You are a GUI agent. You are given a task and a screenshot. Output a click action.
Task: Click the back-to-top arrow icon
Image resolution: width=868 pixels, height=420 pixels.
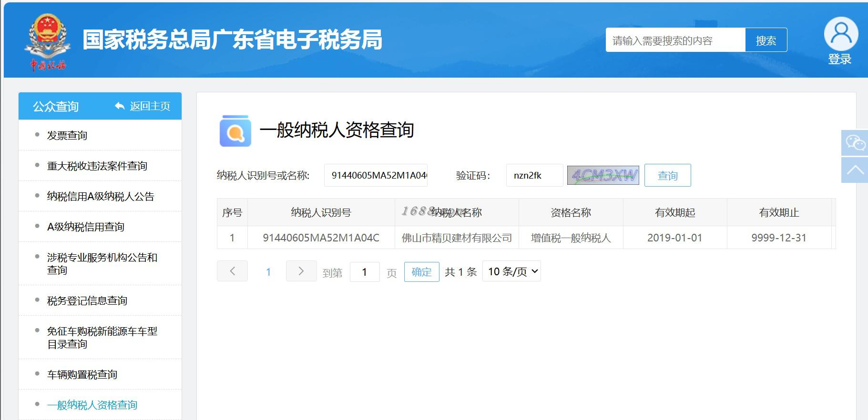[x=855, y=170]
